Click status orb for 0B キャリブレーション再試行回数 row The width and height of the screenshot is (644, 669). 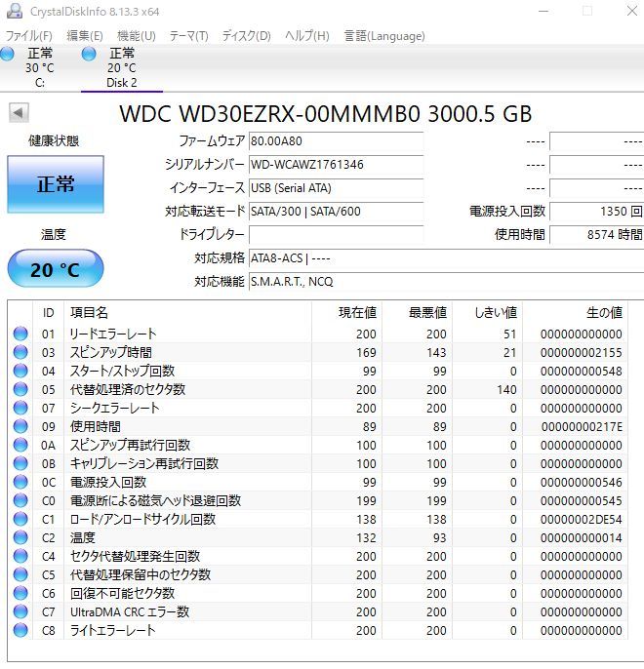pyautogui.click(x=20, y=463)
